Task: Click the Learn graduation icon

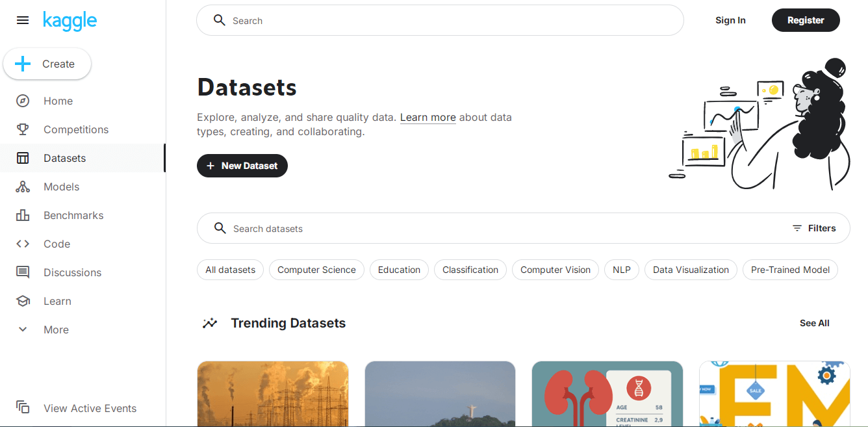Action: 22,301
